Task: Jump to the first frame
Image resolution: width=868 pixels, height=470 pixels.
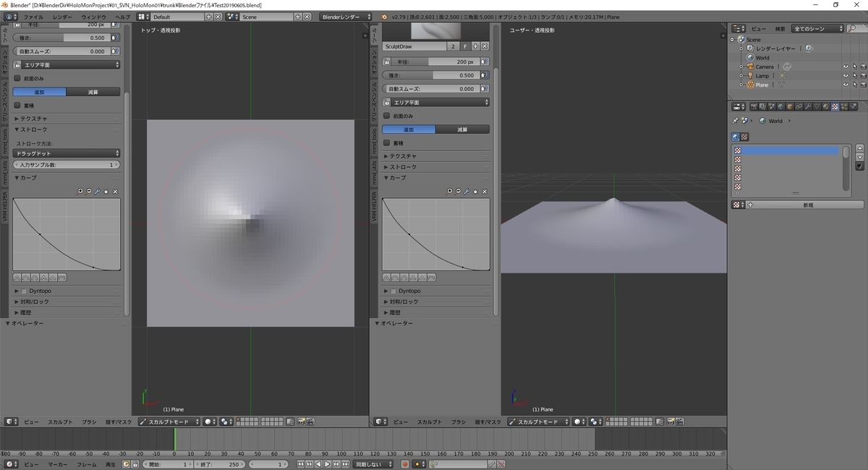Action: coord(301,464)
